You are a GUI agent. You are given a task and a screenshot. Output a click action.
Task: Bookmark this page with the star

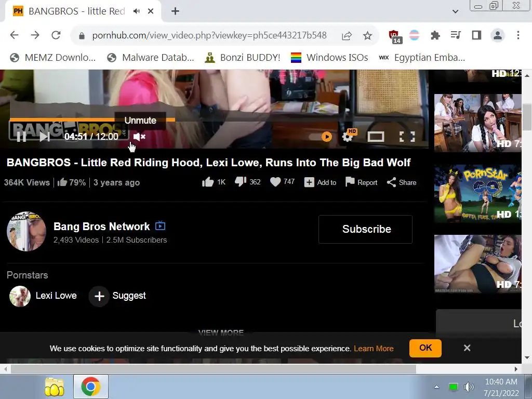coord(367,35)
